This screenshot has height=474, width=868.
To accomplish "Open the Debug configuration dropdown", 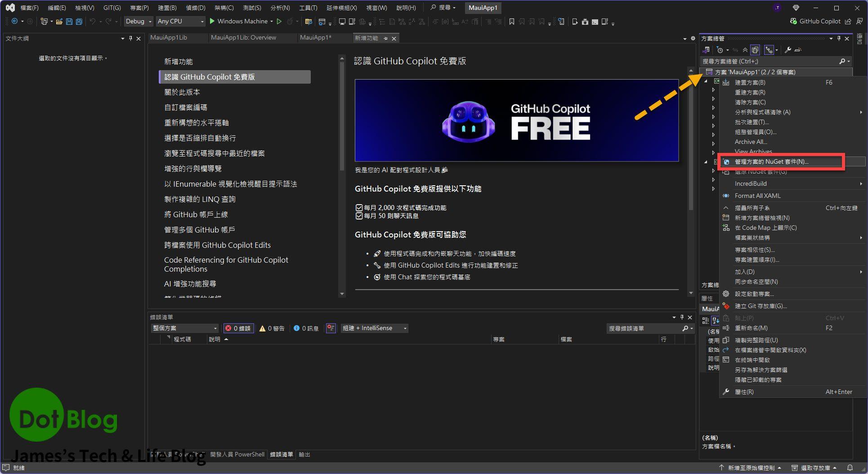I will pyautogui.click(x=139, y=21).
